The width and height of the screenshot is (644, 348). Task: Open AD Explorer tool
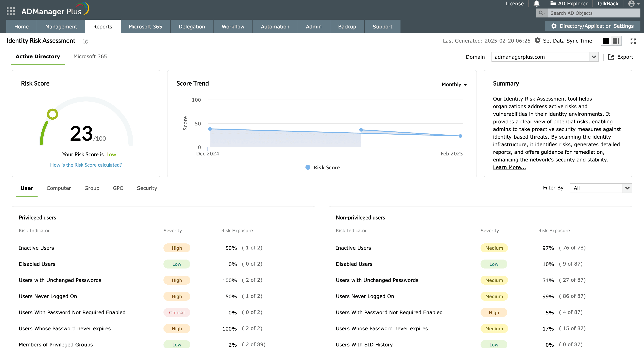point(569,4)
